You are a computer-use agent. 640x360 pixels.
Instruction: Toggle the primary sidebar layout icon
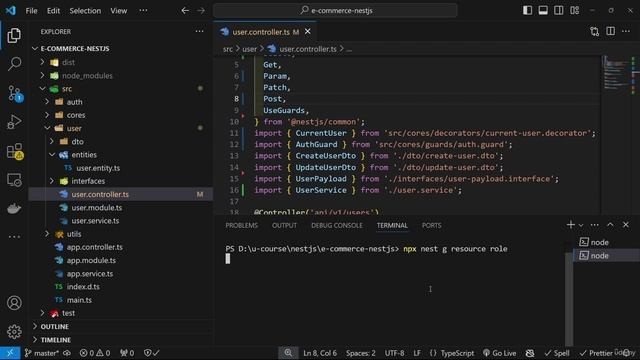coord(527,11)
